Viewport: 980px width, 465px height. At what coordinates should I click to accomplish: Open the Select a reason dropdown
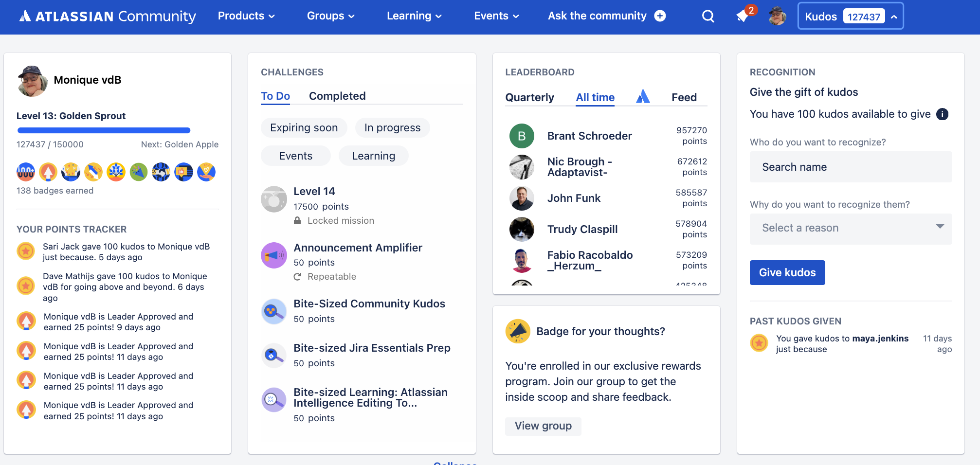pos(851,229)
